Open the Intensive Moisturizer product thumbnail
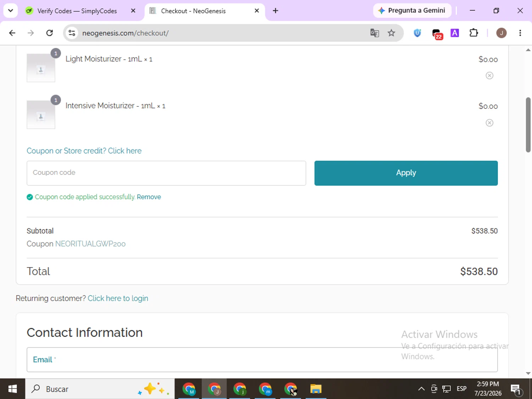Image resolution: width=532 pixels, height=399 pixels. click(41, 115)
